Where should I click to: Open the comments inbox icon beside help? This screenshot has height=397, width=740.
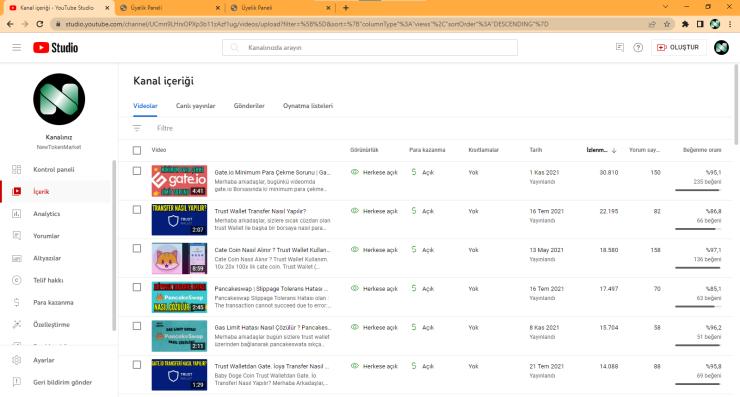tap(620, 47)
